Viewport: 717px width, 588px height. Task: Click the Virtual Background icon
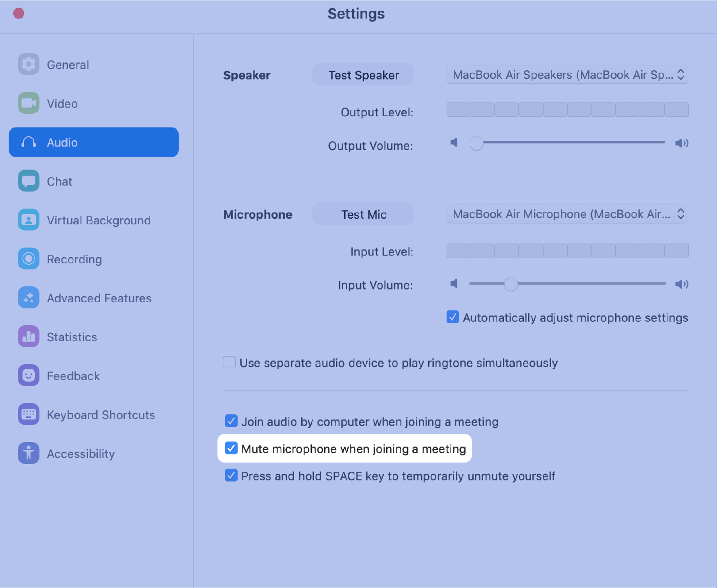click(29, 220)
